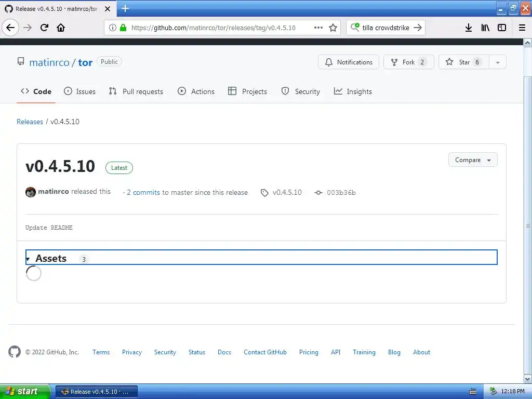Viewport: 532px width, 399px height.
Task: Open the Privacy footer link
Action: (132, 352)
